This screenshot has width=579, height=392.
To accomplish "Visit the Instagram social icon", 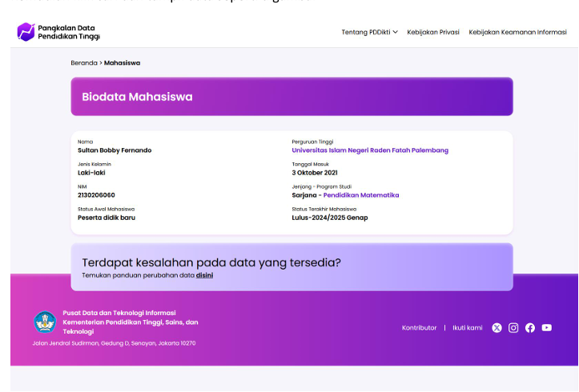I will (x=513, y=328).
